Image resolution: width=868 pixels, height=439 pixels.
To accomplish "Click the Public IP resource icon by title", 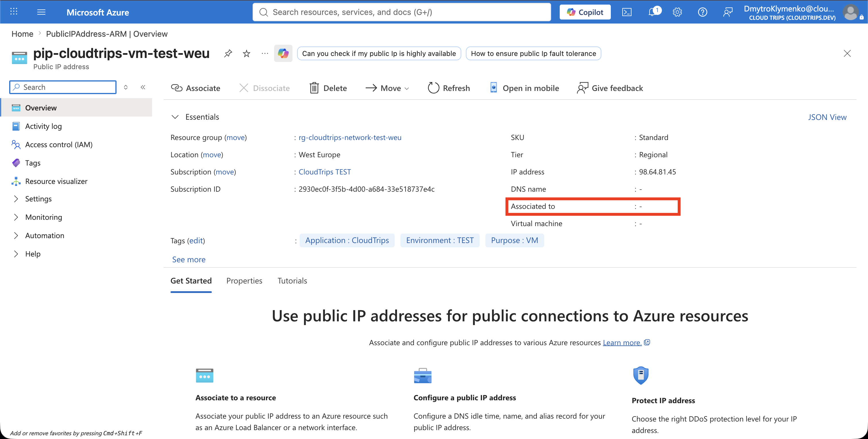I will click(19, 58).
